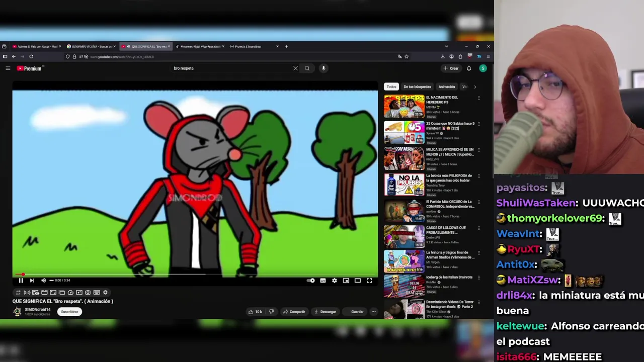Mute the video player volume icon
Viewport: 644px width, 362px height.
click(x=43, y=281)
